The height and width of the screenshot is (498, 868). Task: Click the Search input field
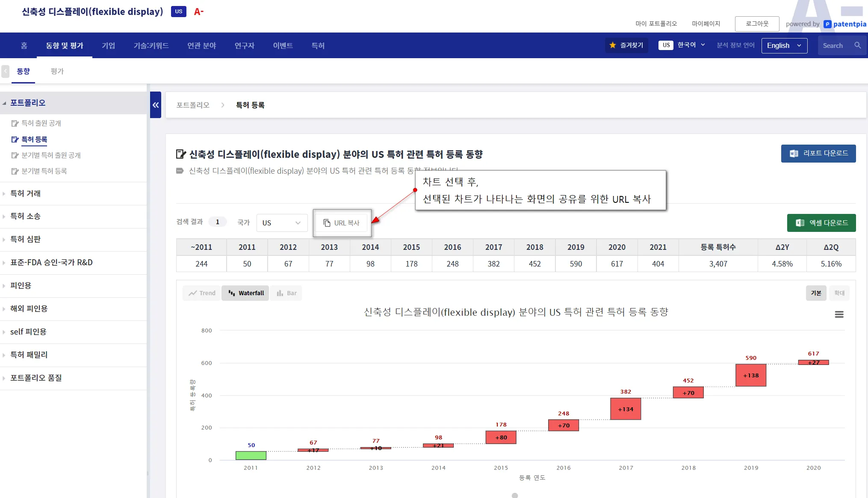[x=834, y=45]
